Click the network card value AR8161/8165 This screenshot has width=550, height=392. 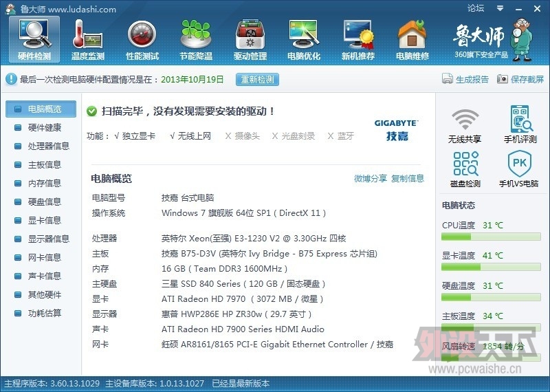pos(277,344)
